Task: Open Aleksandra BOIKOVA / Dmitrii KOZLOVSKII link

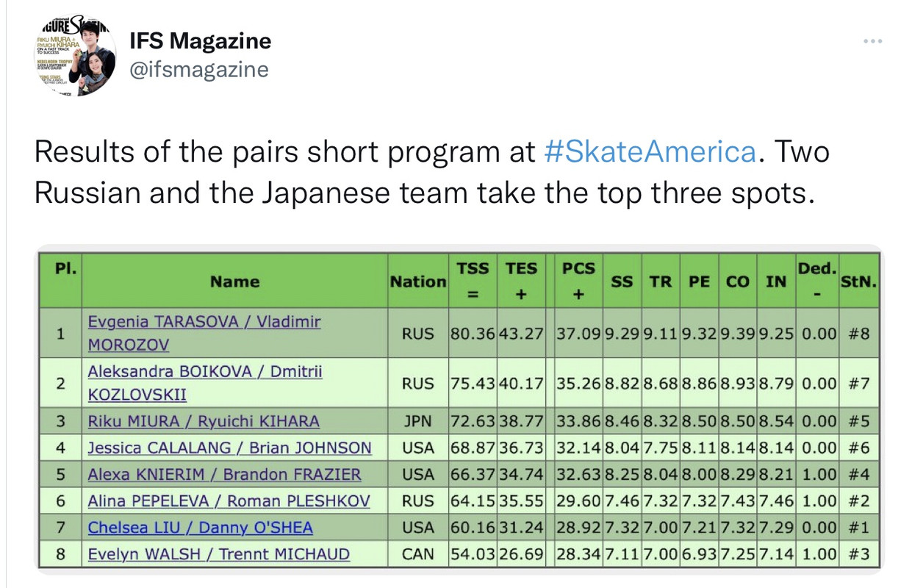Action: pyautogui.click(x=205, y=383)
